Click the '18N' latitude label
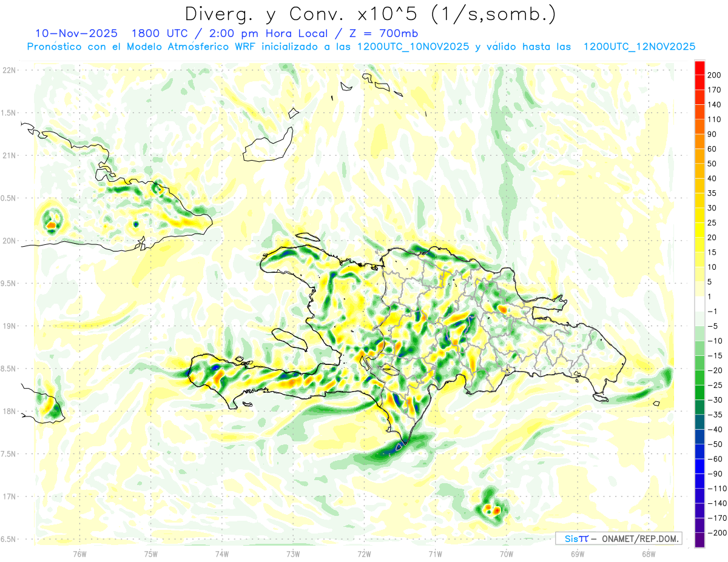Screen dimensions: 728x562 click(x=8, y=412)
